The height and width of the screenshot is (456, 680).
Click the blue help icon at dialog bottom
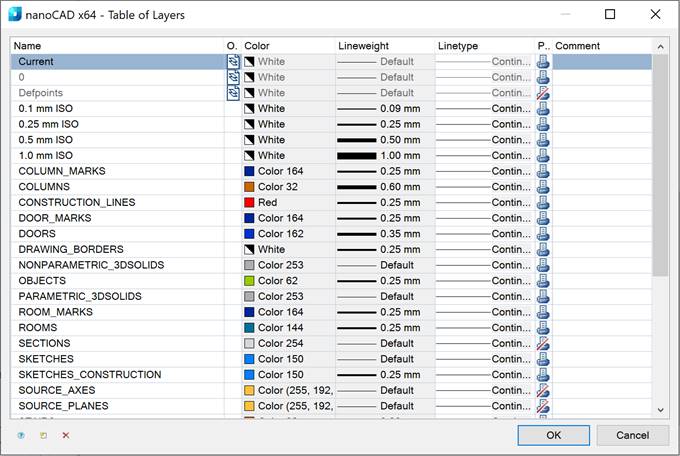pyautogui.click(x=21, y=435)
